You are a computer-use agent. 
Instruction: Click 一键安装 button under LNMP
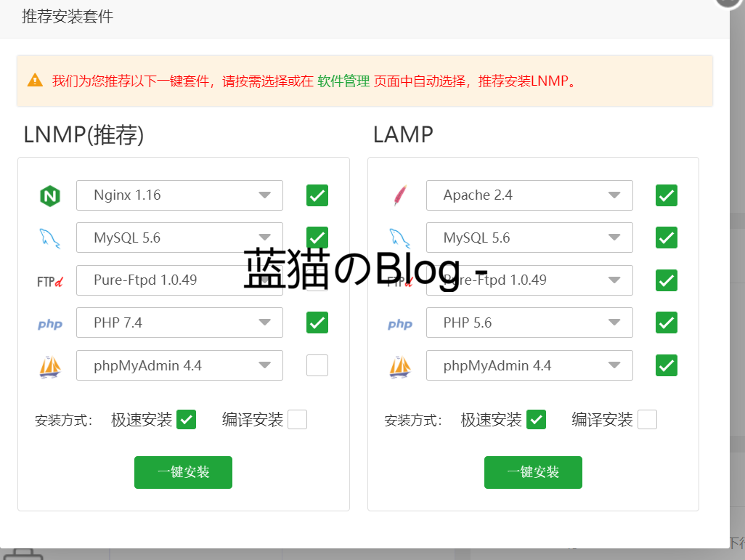183,472
